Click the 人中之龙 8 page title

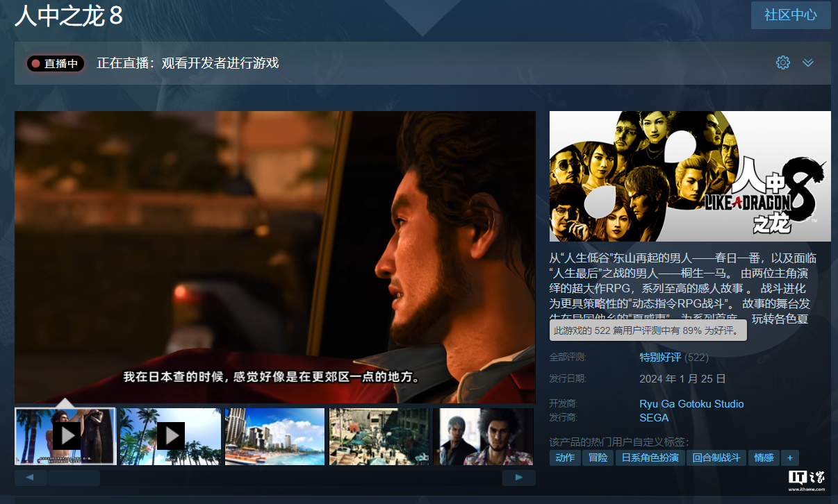click(x=69, y=17)
